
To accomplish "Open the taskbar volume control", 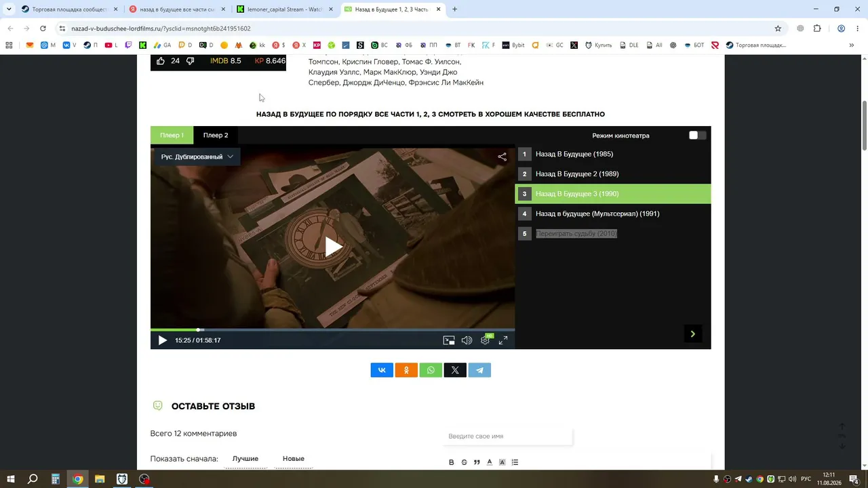I will [x=792, y=479].
